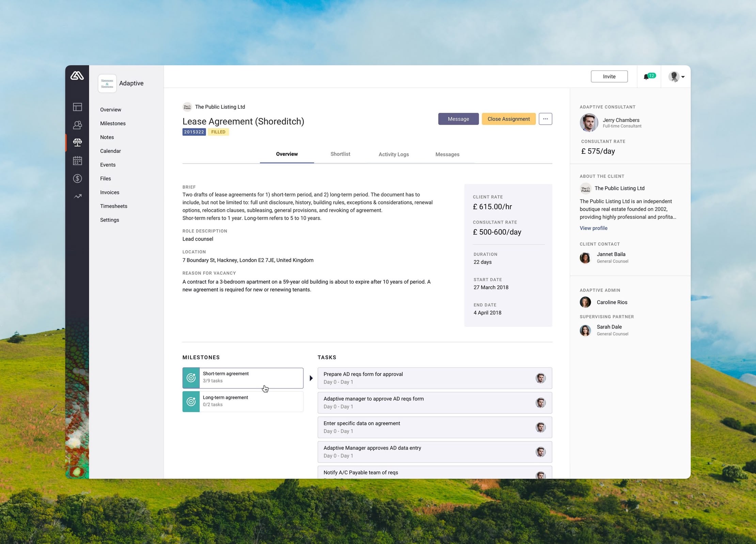Open the three-dot more options menu

coord(545,119)
